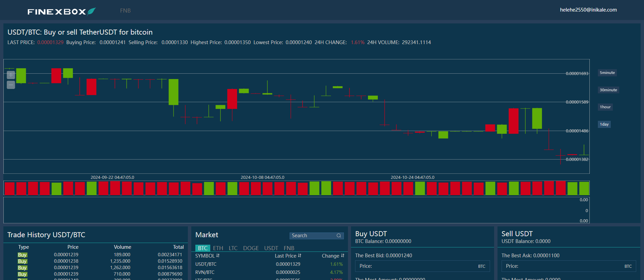Click Lowest Price 0.00001240 value
Image resolution: width=644 pixels, height=280 pixels.
(x=299, y=42)
